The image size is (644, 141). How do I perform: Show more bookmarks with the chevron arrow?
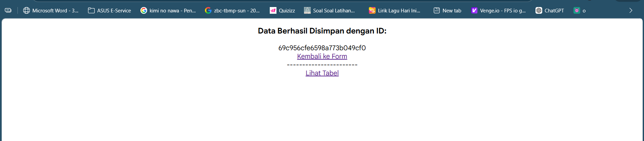tap(631, 10)
